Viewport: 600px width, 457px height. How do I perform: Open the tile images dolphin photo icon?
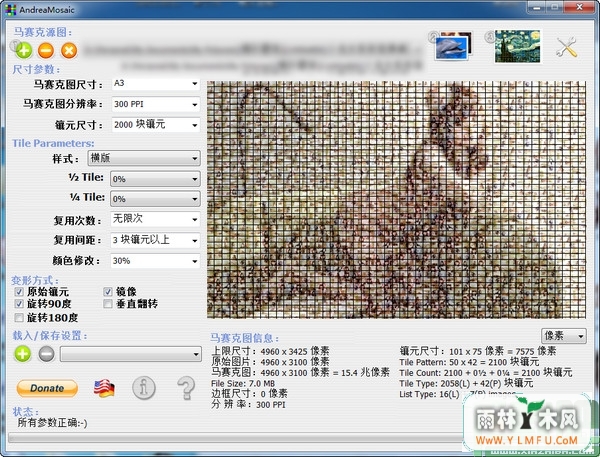point(453,46)
